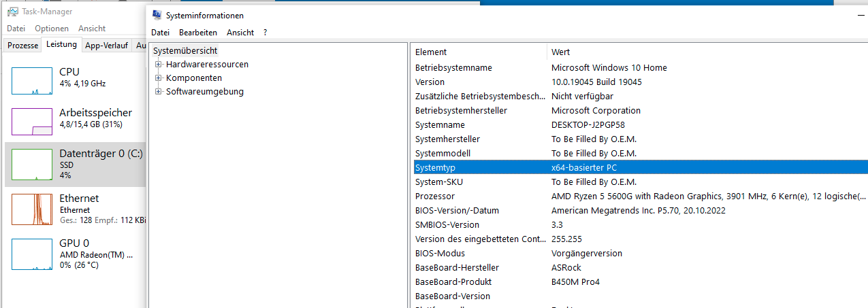Select the Systemmodell row
This screenshot has height=308, width=868.
click(x=640, y=153)
